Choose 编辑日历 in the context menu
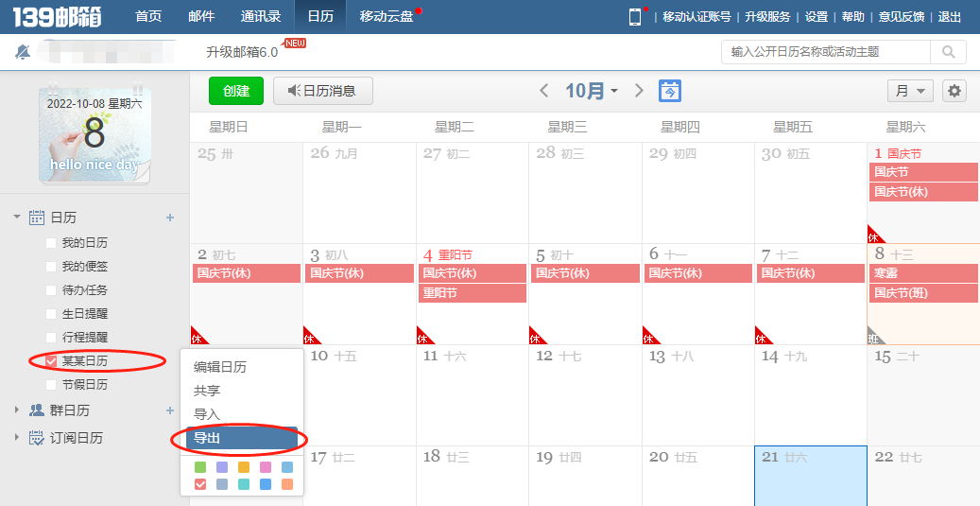 (x=219, y=367)
